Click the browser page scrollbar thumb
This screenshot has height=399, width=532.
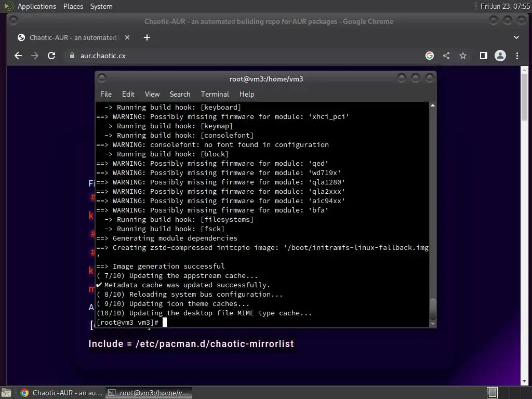524,97
